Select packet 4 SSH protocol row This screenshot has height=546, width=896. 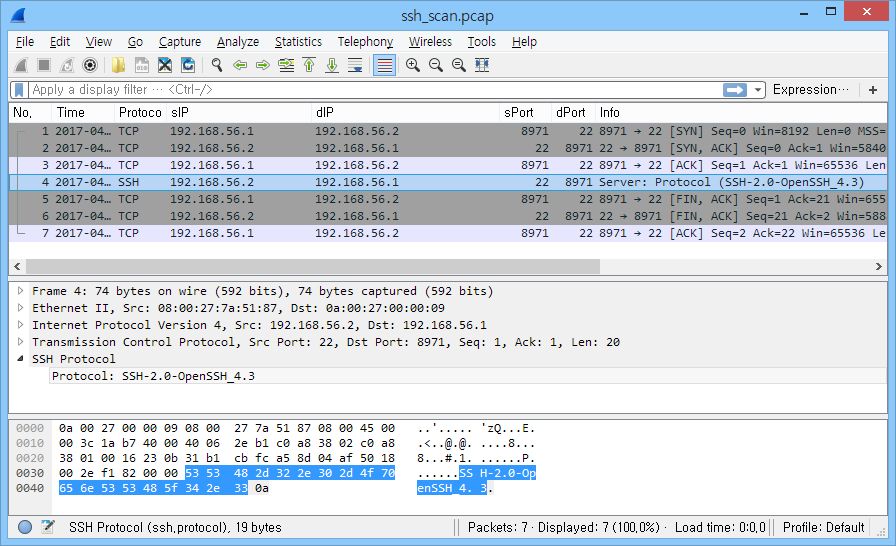[x=448, y=182]
